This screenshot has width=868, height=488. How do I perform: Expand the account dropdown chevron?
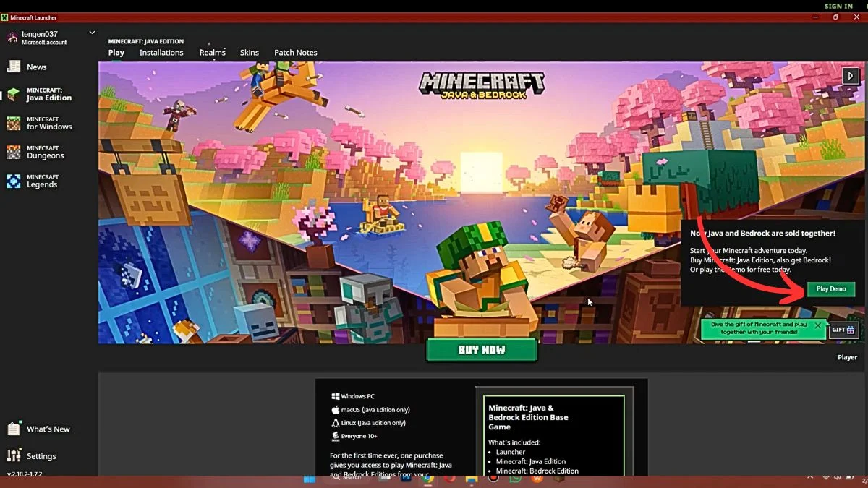[92, 33]
